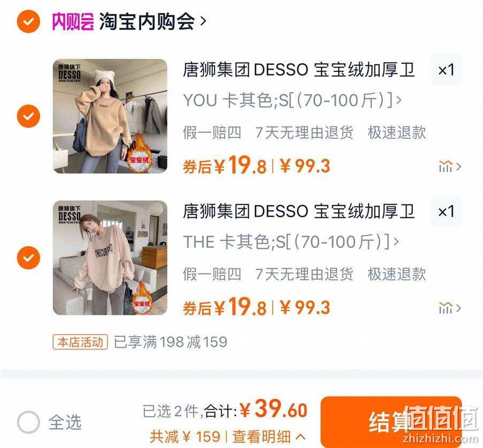Click 已享满198减159 promotion text
Image resolution: width=483 pixels, height=448 pixels.
(171, 342)
